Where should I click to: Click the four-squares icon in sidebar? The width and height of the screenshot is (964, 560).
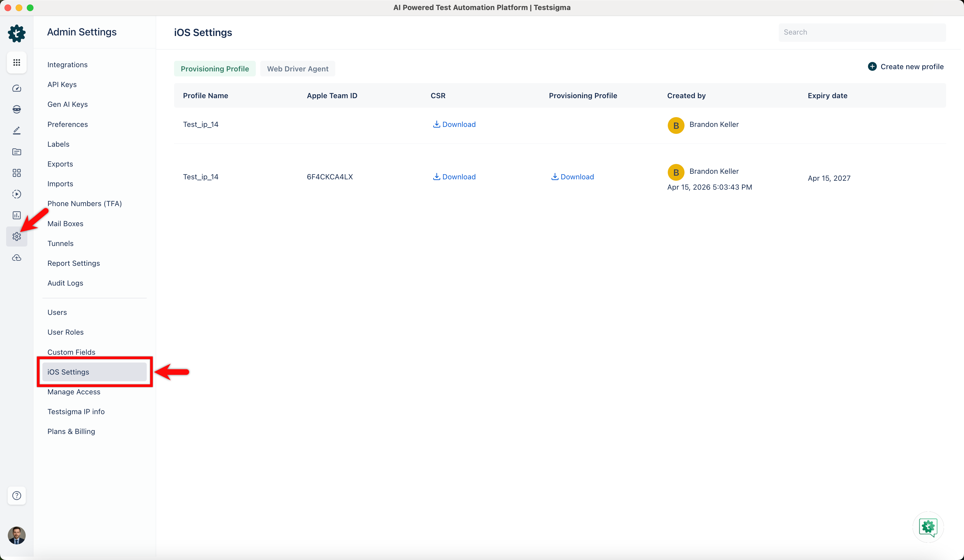tap(16, 173)
